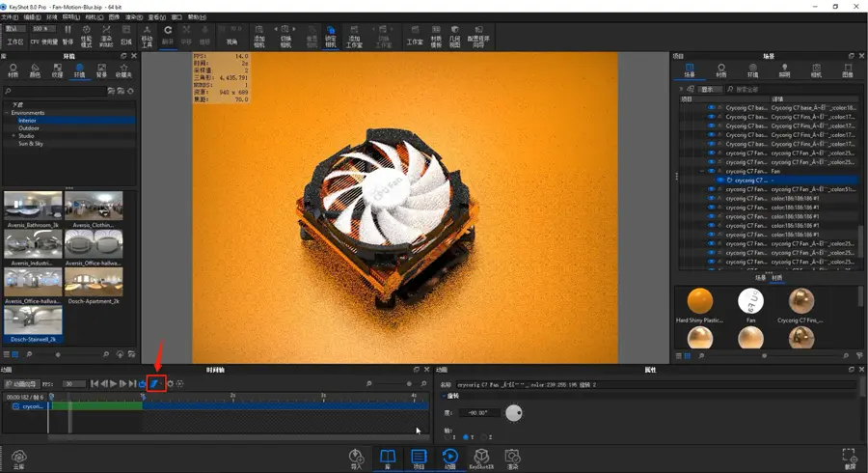
Task: Switch to library 材质 materials tab
Action: click(13, 70)
